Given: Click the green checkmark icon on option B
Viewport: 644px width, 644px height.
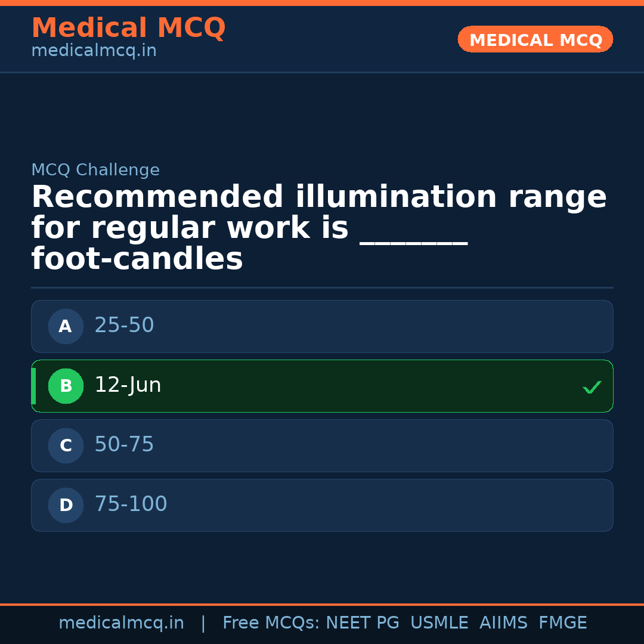Looking at the screenshot, I should [592, 387].
